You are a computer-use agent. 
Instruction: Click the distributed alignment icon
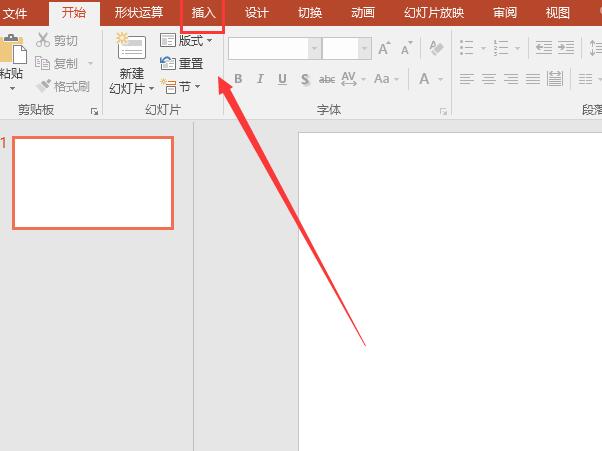click(x=555, y=79)
